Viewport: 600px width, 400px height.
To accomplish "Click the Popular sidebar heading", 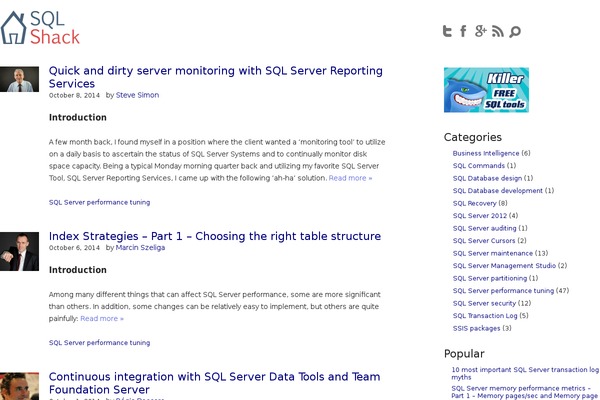I will pyautogui.click(x=464, y=353).
